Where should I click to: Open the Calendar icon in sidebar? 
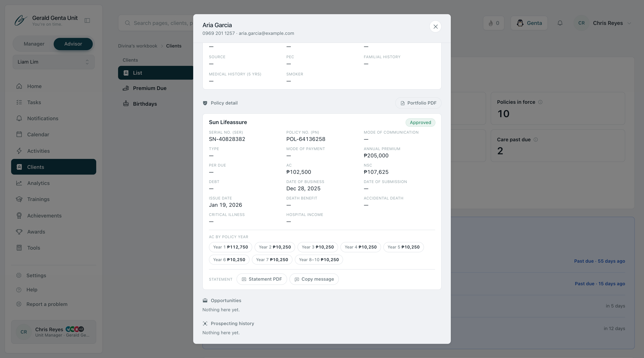coord(19,134)
